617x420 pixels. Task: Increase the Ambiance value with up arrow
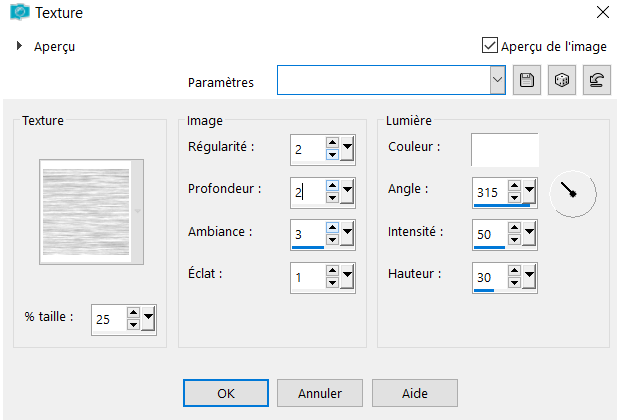[x=332, y=227]
